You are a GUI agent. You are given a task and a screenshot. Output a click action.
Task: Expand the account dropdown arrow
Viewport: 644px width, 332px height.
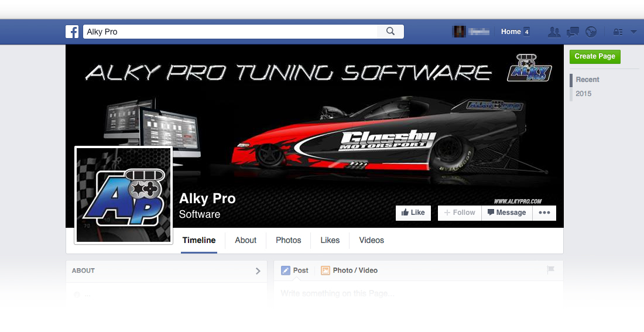tap(633, 32)
